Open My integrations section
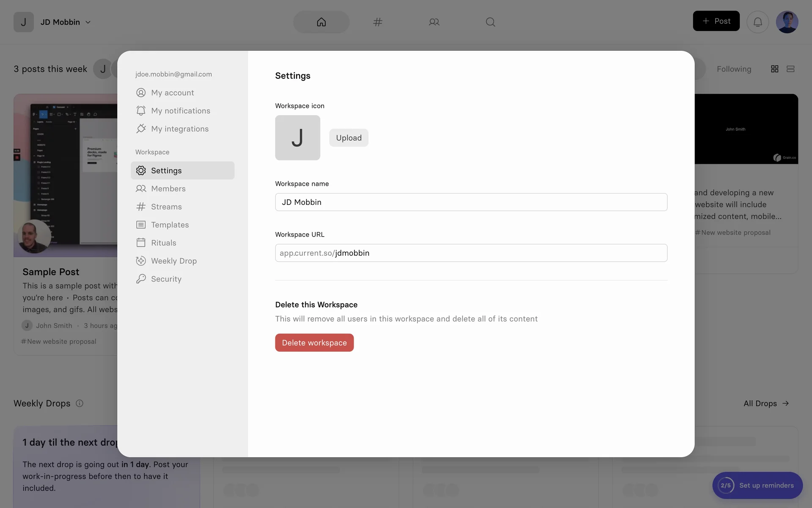 pyautogui.click(x=180, y=129)
